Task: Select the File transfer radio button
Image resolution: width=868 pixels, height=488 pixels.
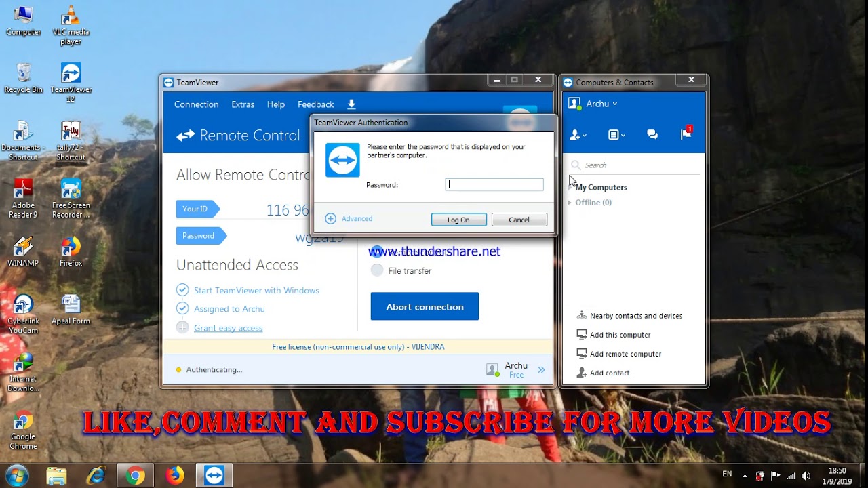Action: coord(377,270)
